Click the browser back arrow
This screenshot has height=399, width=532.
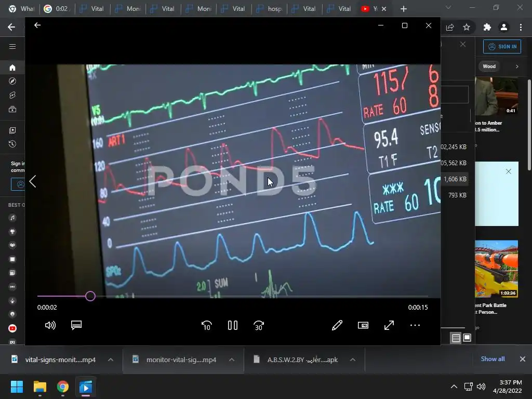(x=11, y=27)
